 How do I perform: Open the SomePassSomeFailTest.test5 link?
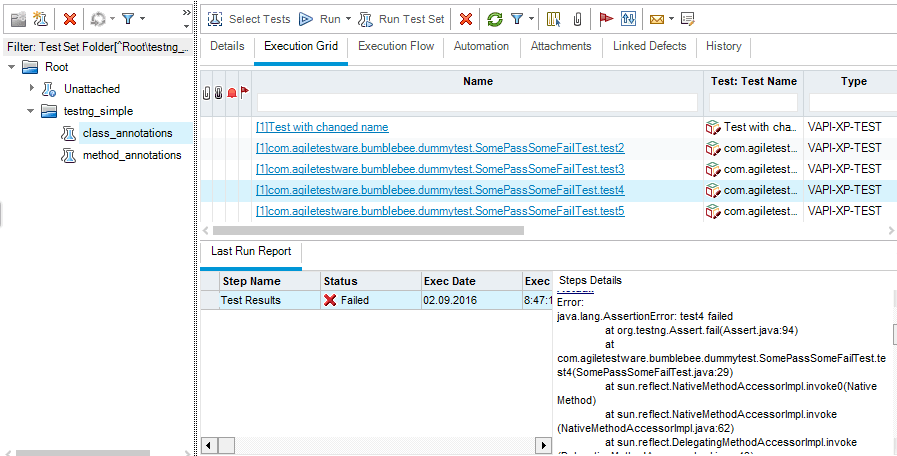pos(440,211)
